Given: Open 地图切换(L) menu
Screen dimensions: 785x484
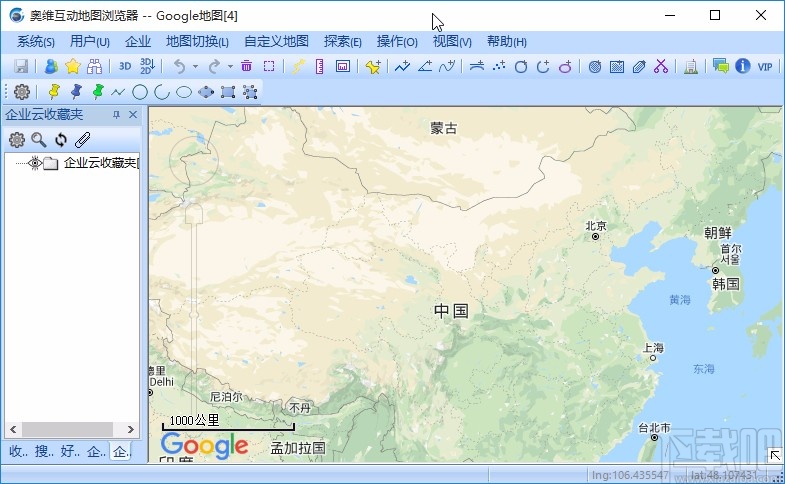Looking at the screenshot, I should [x=197, y=42].
